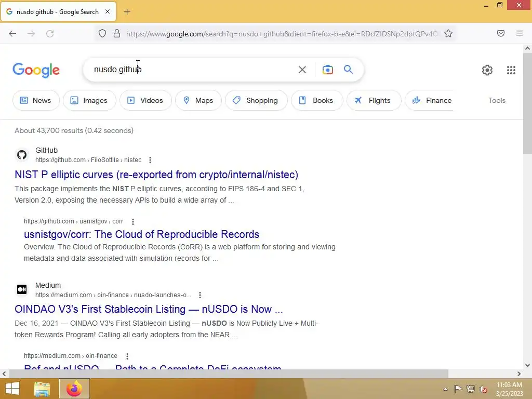This screenshot has height=399, width=532.
Task: Switch to the Shopping filter
Action: pos(256,100)
